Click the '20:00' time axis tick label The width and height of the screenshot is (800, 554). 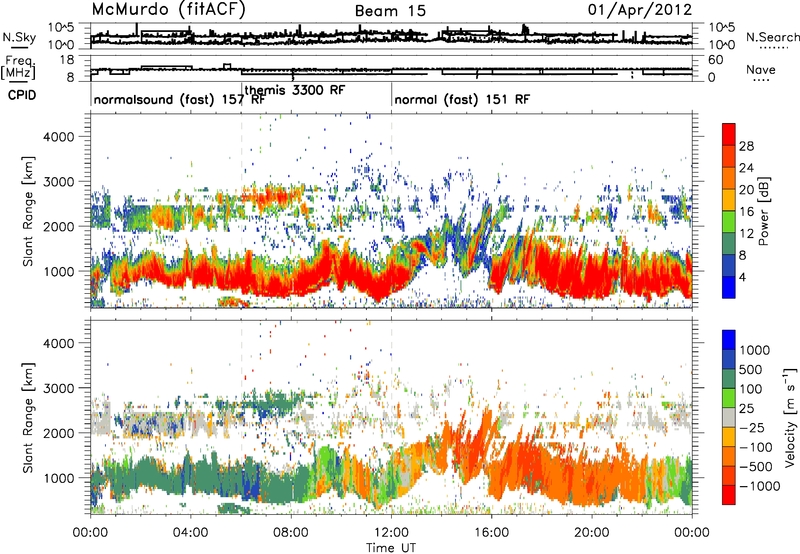(591, 533)
